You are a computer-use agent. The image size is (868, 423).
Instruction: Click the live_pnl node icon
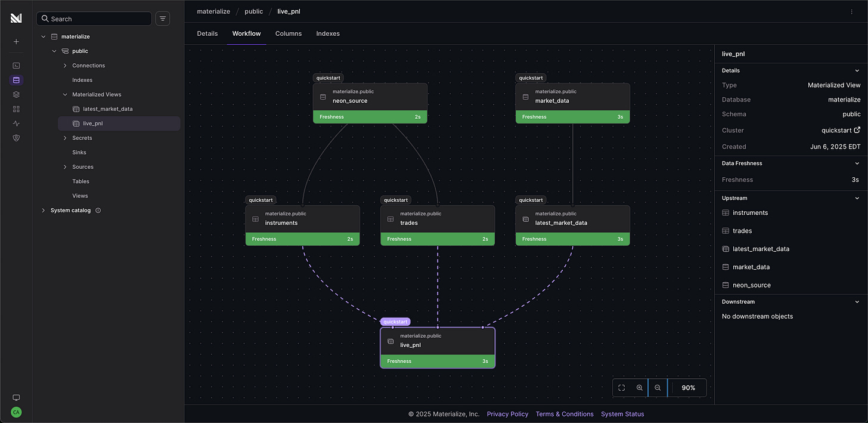click(x=390, y=341)
